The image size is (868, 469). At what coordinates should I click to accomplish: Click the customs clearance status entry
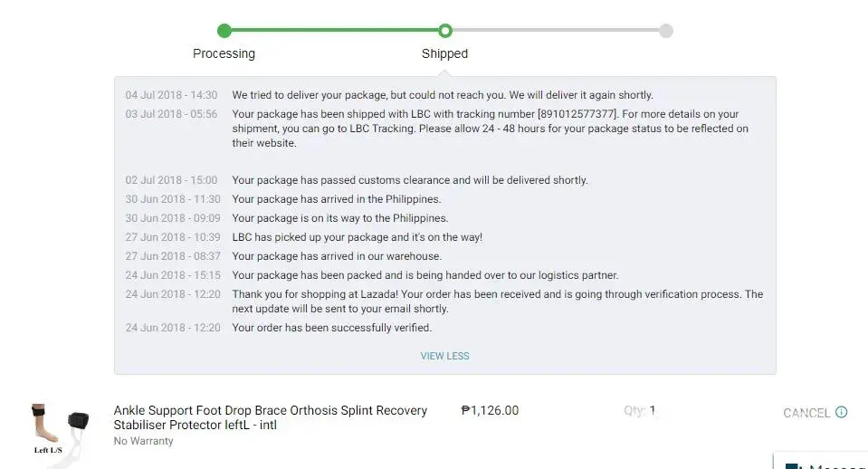(409, 180)
